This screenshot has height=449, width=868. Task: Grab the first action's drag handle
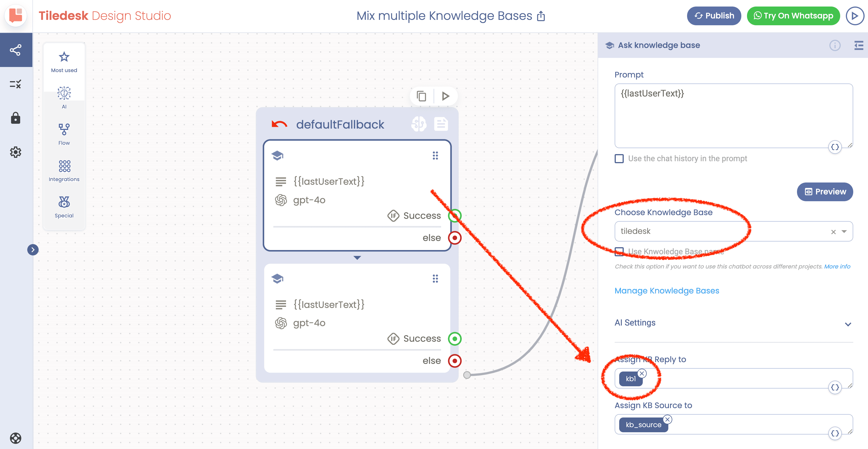(x=435, y=156)
